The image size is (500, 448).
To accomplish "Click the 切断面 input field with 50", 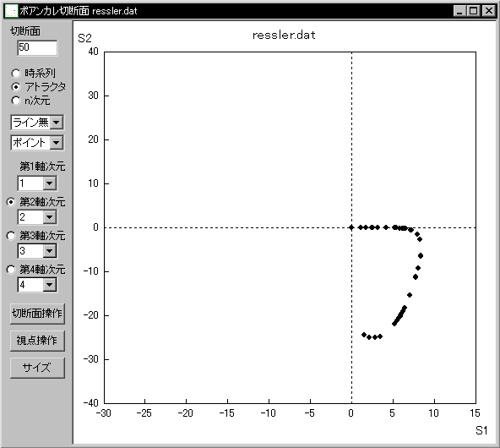I will [37, 48].
